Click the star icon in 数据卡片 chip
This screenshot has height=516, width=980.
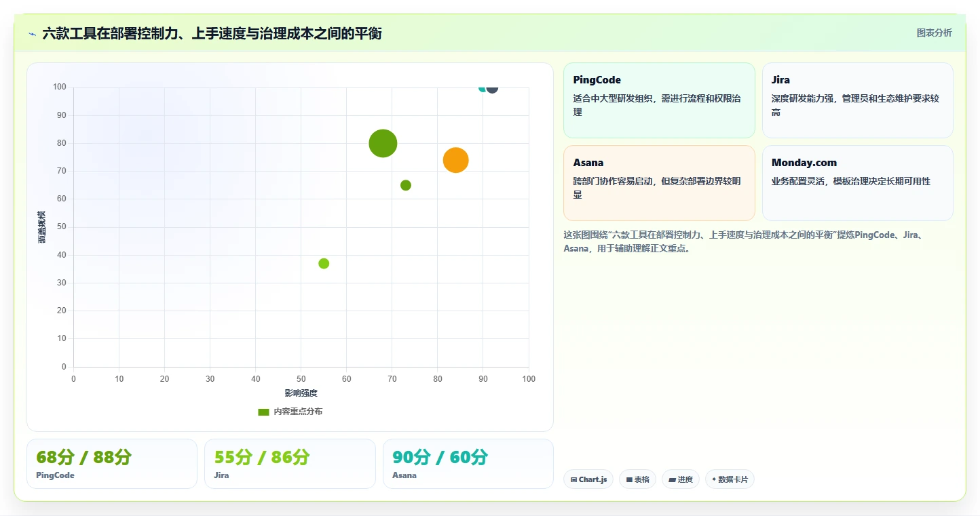[x=714, y=479]
